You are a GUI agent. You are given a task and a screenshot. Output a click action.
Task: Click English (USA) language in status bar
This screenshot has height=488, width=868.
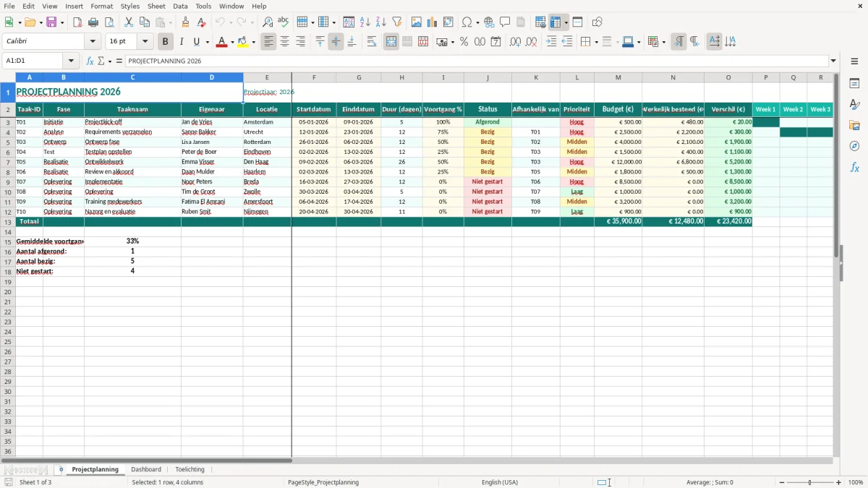500,482
